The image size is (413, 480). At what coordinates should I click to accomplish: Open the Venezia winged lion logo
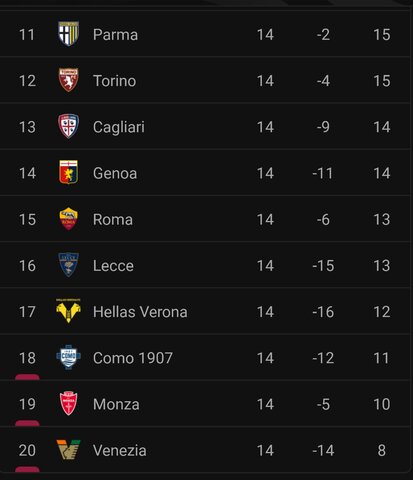68,450
